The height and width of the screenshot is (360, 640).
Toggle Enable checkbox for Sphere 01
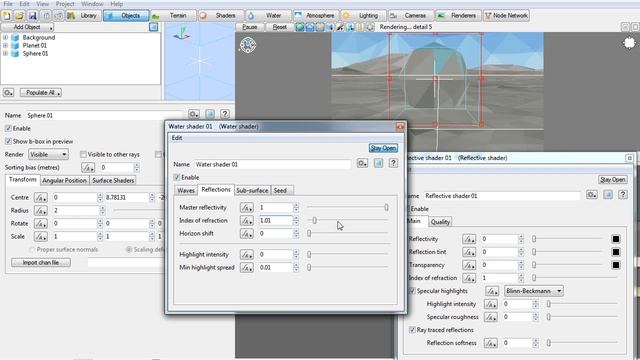pos(8,128)
